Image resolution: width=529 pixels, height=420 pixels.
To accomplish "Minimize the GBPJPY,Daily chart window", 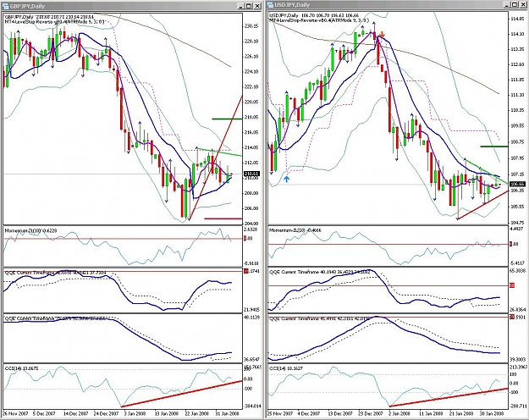I will coord(240,6).
